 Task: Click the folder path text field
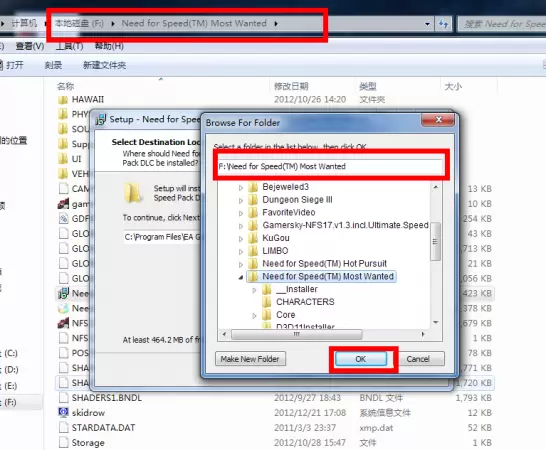(x=330, y=166)
